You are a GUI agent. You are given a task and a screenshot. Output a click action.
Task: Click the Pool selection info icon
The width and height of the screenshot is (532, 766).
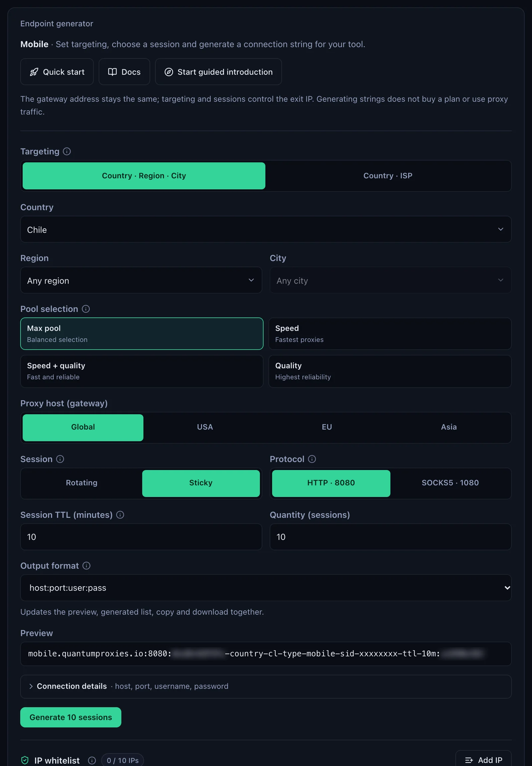[x=86, y=309]
